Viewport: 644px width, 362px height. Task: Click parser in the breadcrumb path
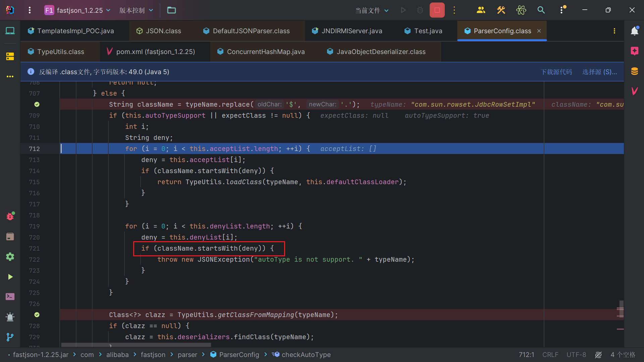click(x=187, y=355)
